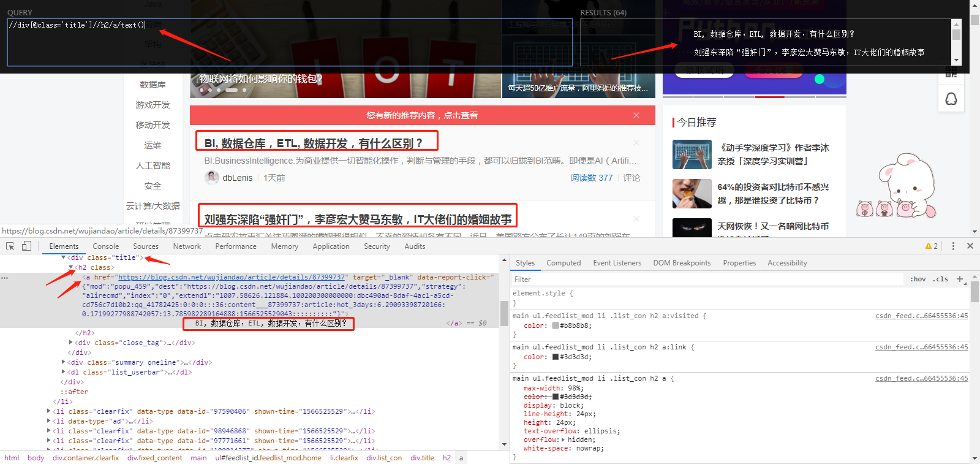Expand the dl class="list_userbar" node

coord(64,372)
